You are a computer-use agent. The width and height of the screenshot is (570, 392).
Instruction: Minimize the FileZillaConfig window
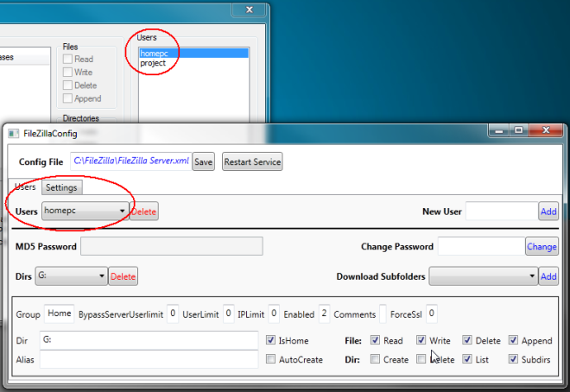(499, 130)
